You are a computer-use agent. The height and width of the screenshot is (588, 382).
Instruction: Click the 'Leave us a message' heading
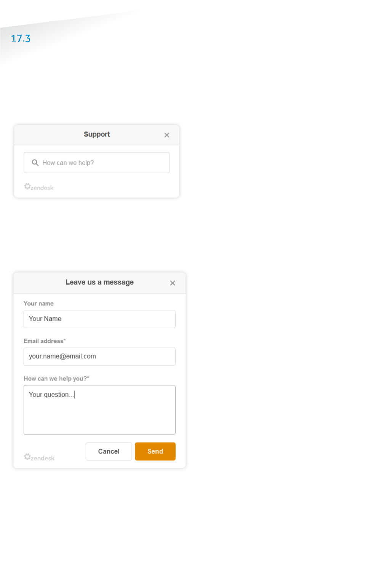tap(99, 282)
